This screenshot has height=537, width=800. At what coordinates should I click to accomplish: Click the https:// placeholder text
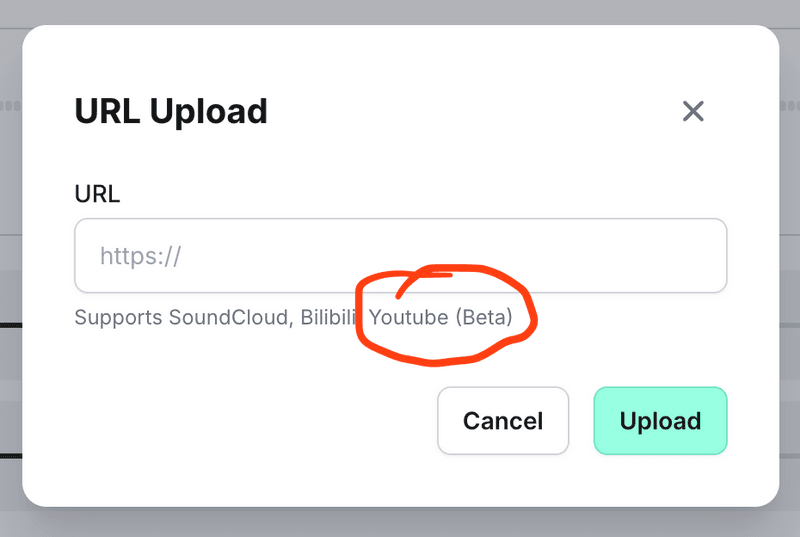(140, 256)
